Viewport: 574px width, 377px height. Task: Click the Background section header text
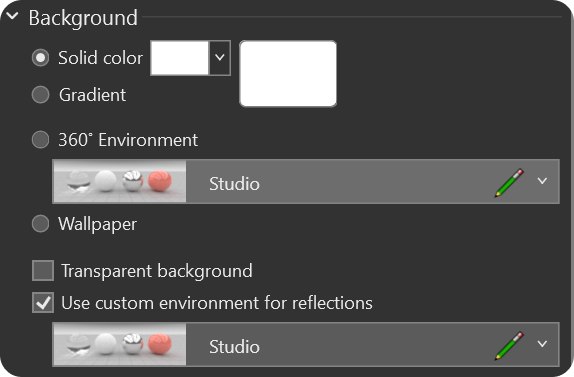click(83, 18)
